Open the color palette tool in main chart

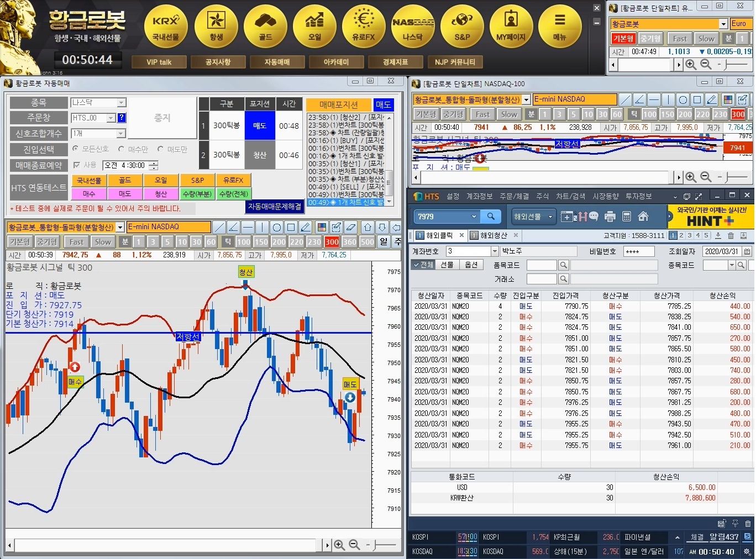(x=322, y=228)
